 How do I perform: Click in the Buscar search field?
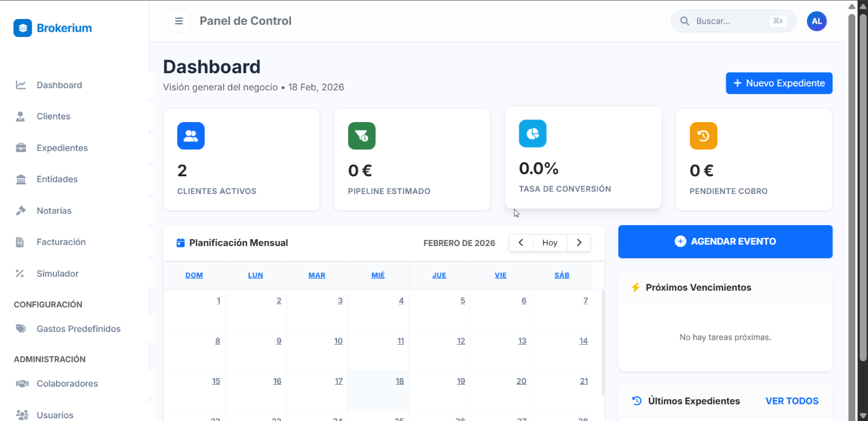734,21
